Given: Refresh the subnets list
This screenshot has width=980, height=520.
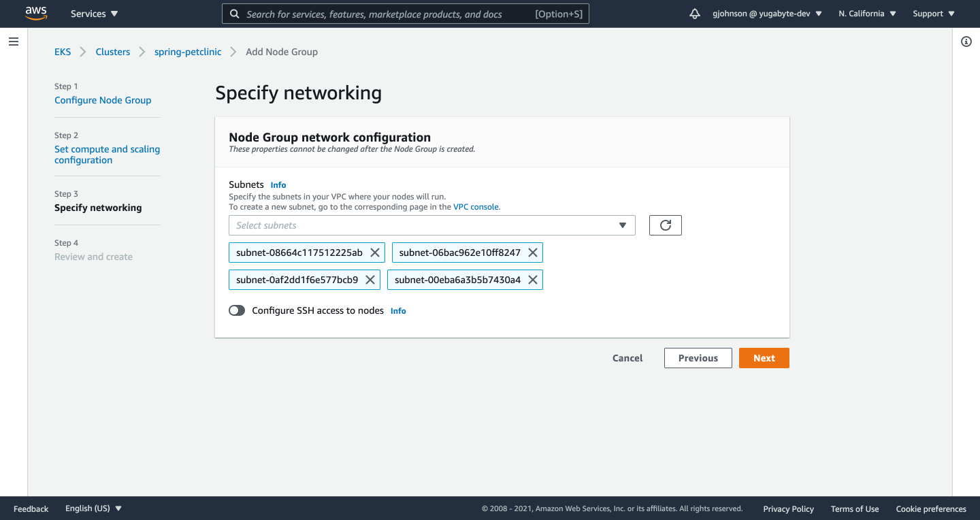Looking at the screenshot, I should pyautogui.click(x=665, y=225).
